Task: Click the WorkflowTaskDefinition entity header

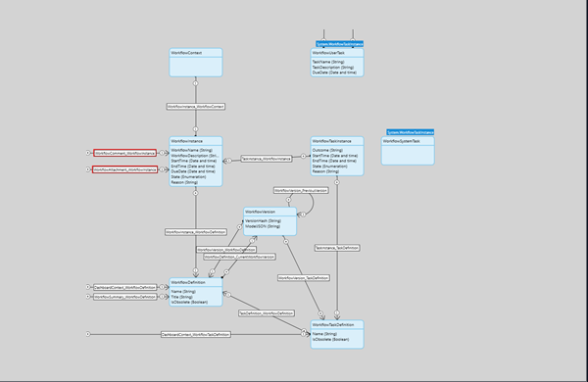Action: (337, 324)
